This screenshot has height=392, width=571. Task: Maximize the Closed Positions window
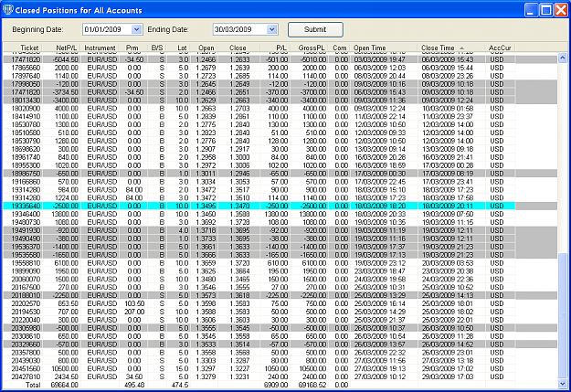click(x=546, y=10)
